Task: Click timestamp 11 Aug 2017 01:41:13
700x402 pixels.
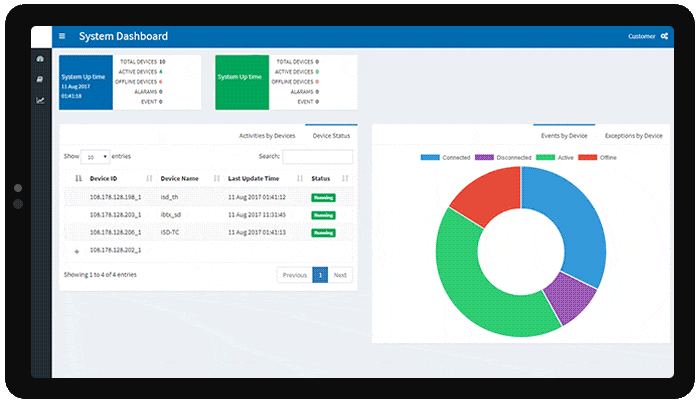Action: click(257, 232)
